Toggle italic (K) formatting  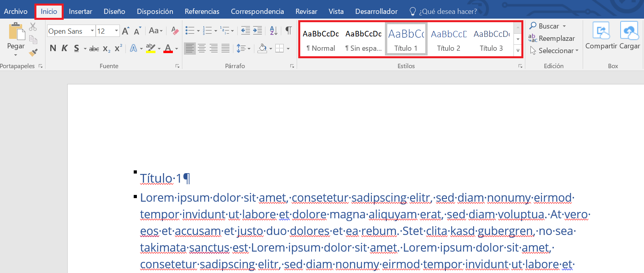[x=64, y=48]
